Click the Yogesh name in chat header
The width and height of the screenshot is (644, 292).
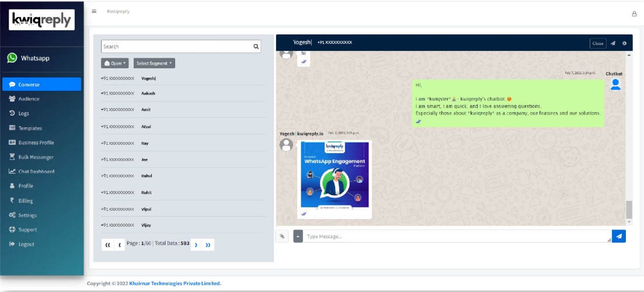(302, 42)
